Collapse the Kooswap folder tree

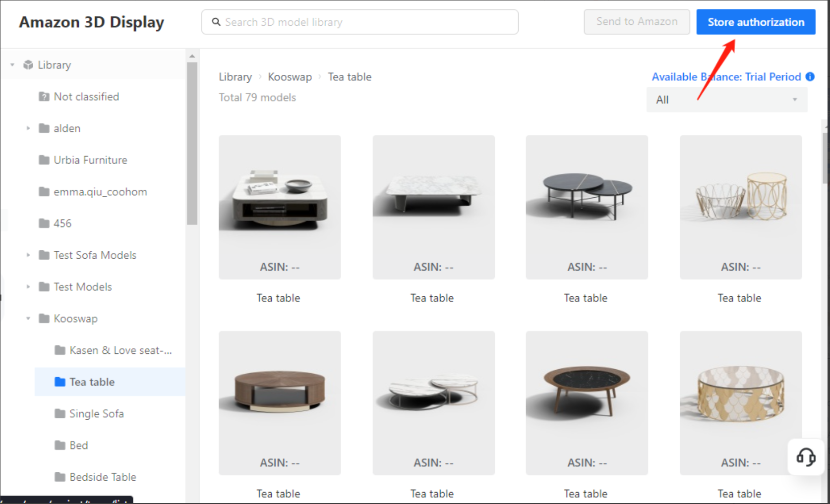(x=28, y=319)
